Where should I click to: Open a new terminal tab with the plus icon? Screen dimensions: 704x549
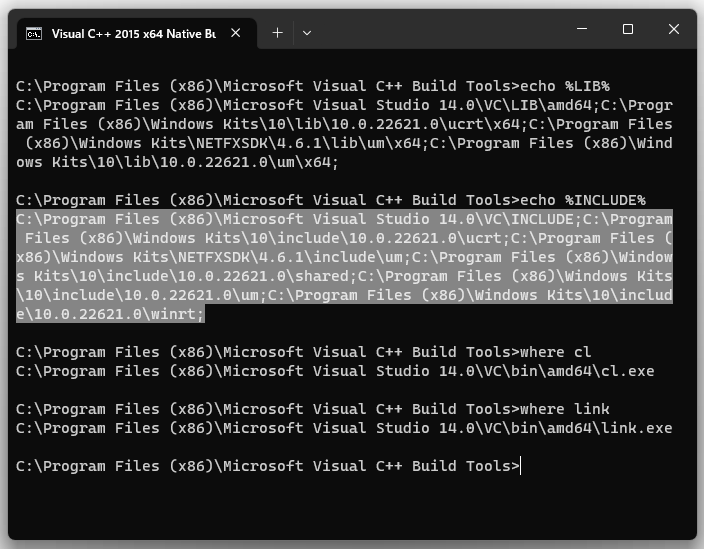(x=277, y=33)
